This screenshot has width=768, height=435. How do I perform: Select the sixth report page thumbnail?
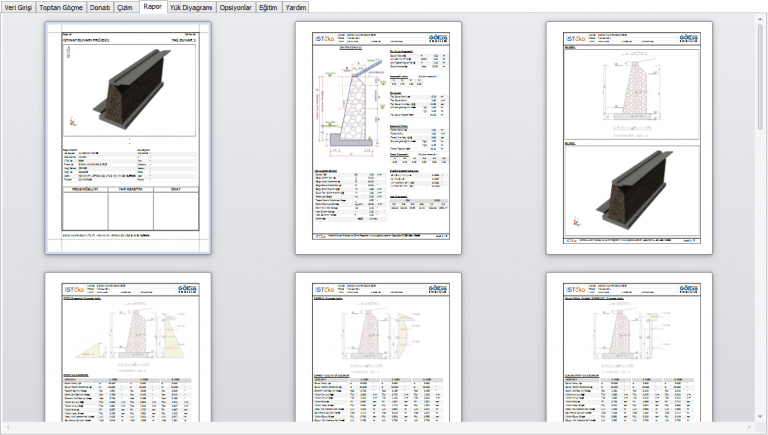[x=629, y=347]
